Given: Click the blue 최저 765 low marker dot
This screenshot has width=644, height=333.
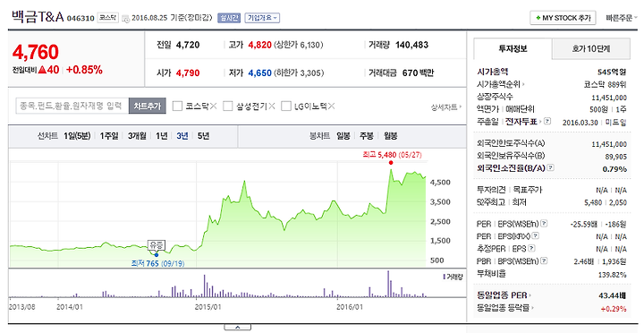Looking at the screenshot, I should (x=156, y=255).
